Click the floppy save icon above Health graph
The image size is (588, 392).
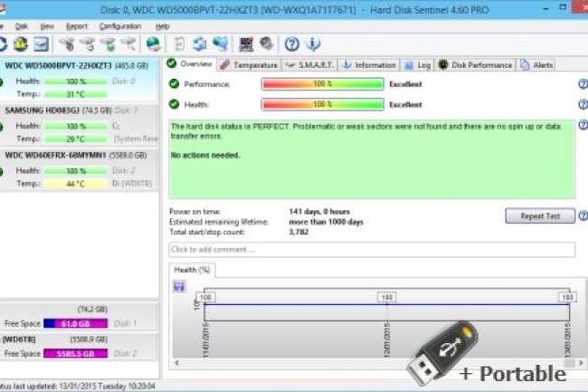click(179, 286)
